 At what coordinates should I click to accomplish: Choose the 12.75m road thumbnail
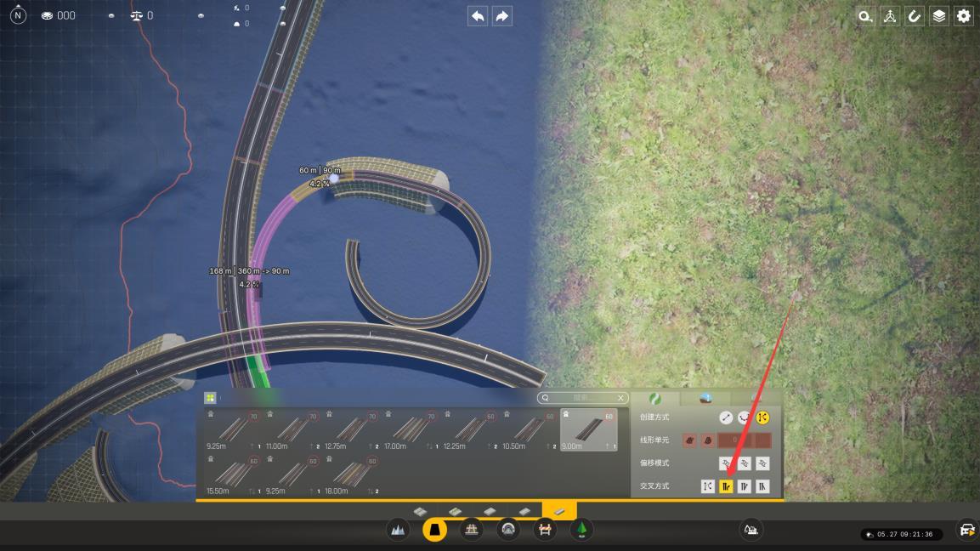tap(352, 429)
